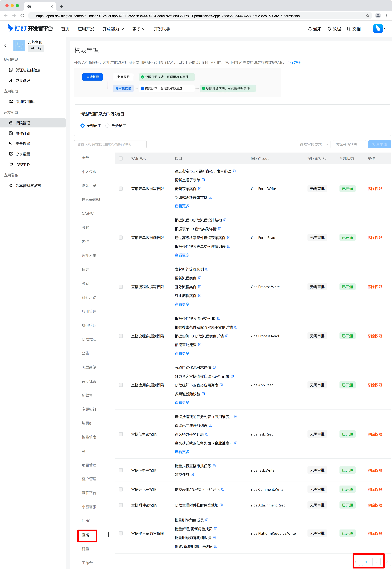Click the 万能备份 app thumbnail
This screenshot has width=392, height=569.
pyautogui.click(x=19, y=46)
